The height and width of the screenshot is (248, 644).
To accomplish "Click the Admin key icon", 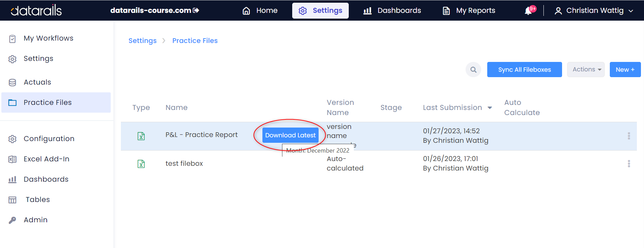I will coord(13,220).
